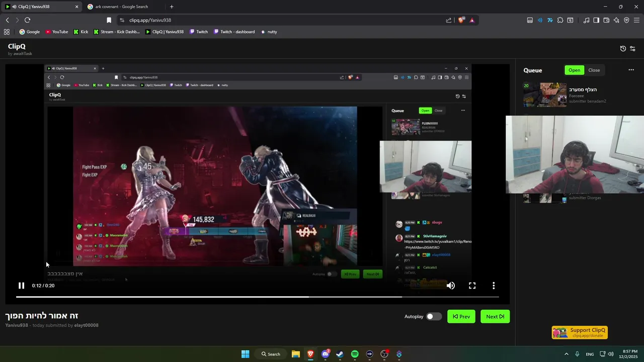Open the ClipQ settings sliders icon
Image resolution: width=644 pixels, height=362 pixels.
pyautogui.click(x=632, y=49)
